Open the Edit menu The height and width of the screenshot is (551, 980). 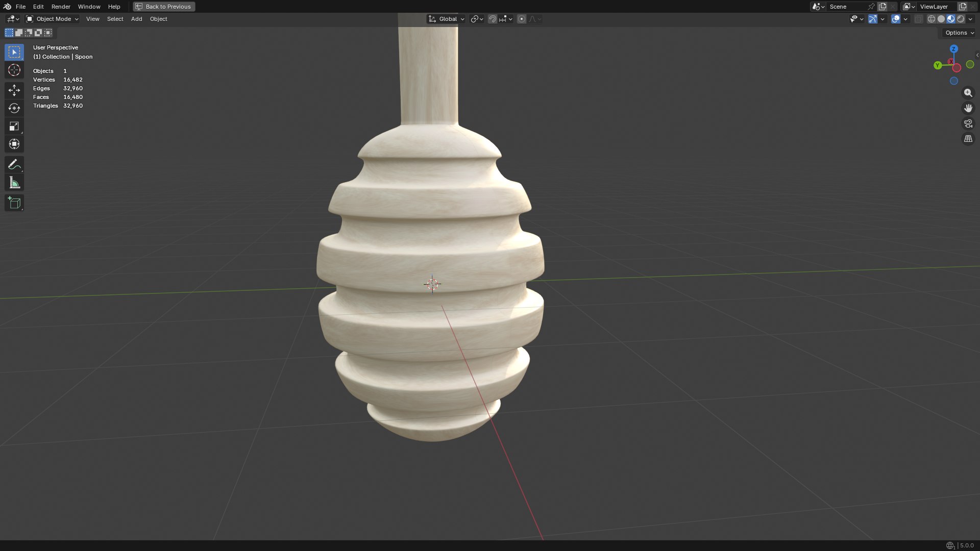click(x=38, y=7)
